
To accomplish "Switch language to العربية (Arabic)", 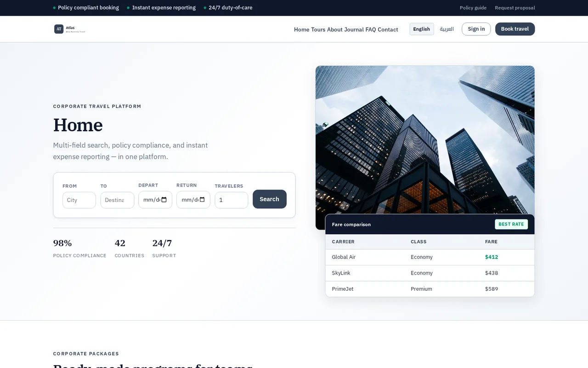I will [447, 29].
